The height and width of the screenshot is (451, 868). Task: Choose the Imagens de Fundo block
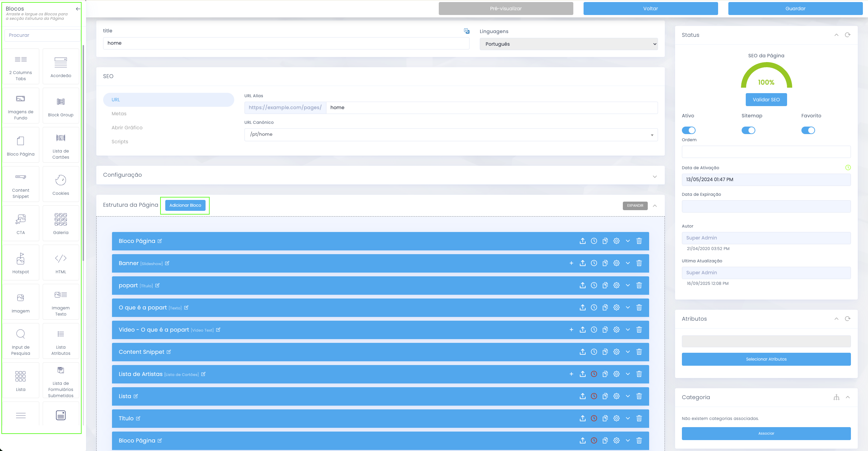(21, 106)
